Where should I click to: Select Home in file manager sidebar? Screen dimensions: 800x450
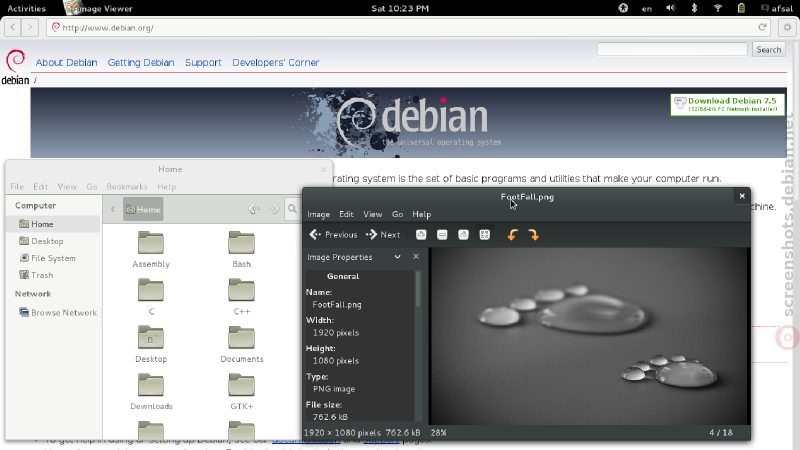point(54,224)
